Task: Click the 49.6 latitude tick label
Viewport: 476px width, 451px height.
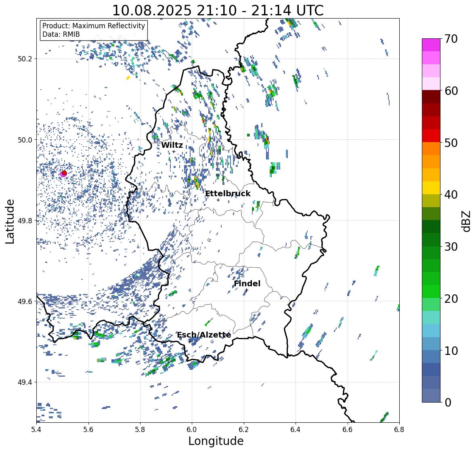Action: click(25, 301)
